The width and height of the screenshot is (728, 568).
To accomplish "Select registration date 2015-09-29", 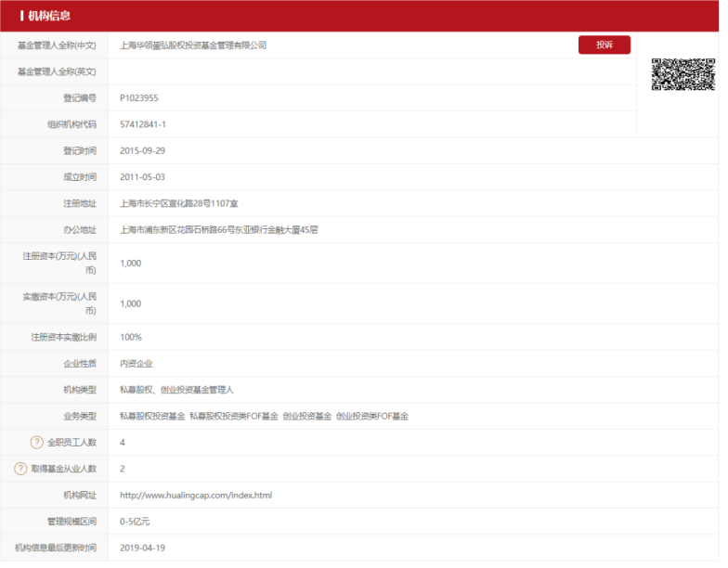I will 144,152.
